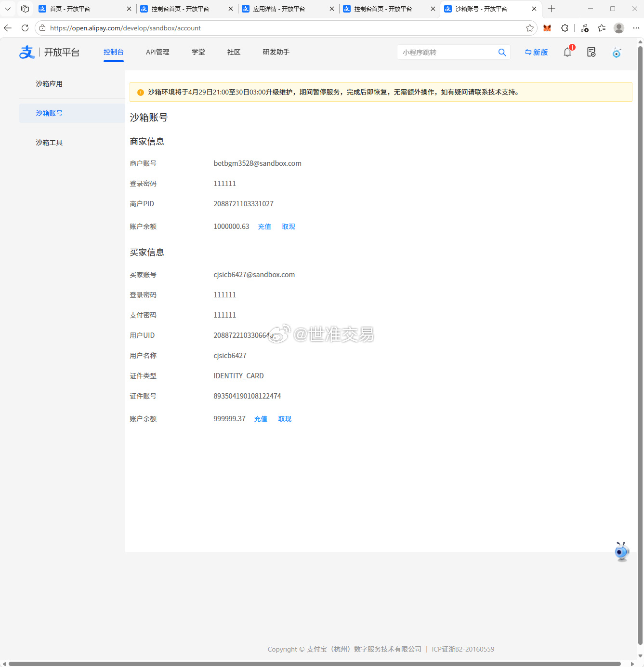Open the document settings icon in header
Screen dimensions: 644x667
point(591,52)
